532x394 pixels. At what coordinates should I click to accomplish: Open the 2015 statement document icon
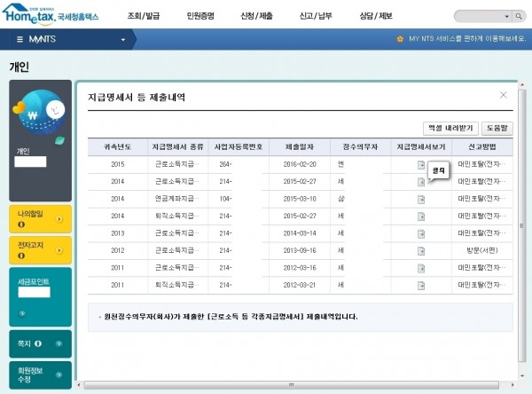point(421,165)
